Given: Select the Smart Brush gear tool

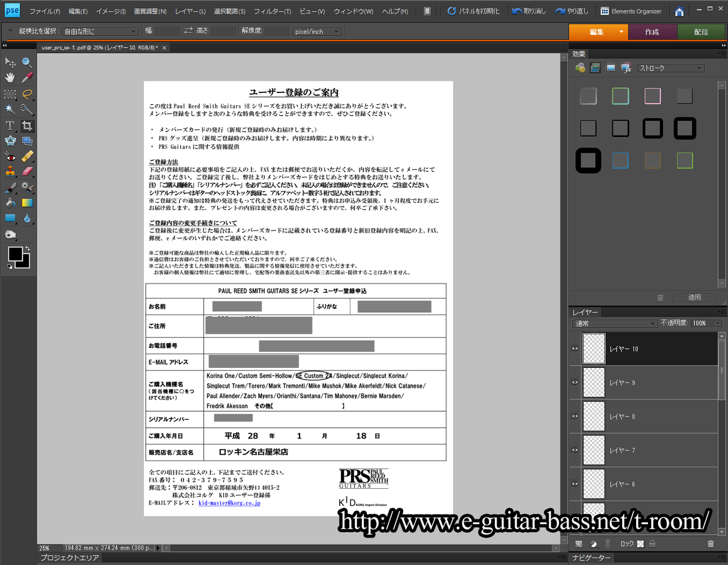Looking at the screenshot, I should (27, 188).
